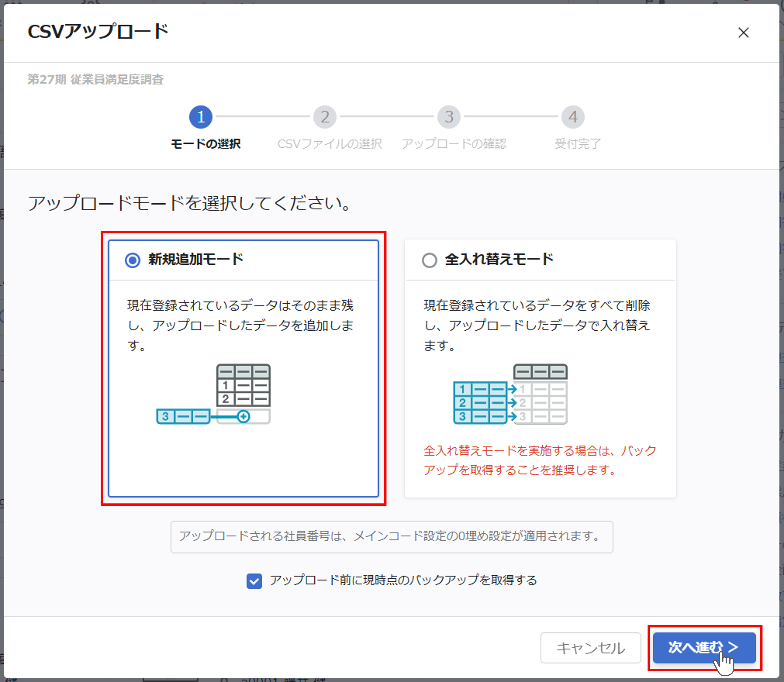Image resolution: width=784 pixels, height=682 pixels.
Task: Toggle アップロード前に現時点のバックアップを取得する checkbox
Action: coord(254,581)
